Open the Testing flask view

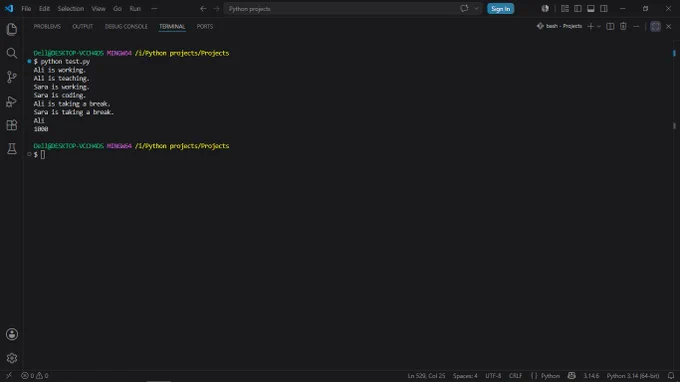coord(12,149)
